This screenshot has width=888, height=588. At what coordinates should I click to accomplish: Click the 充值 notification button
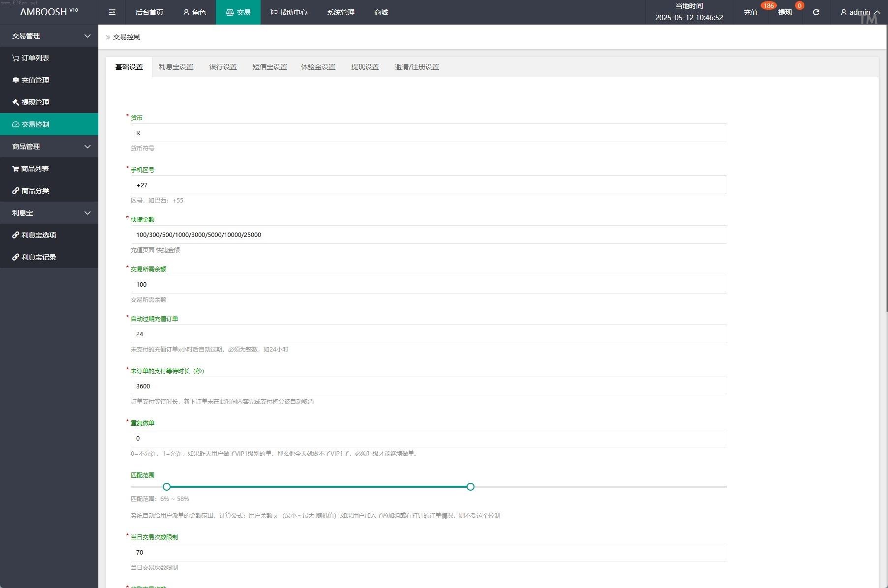click(750, 12)
